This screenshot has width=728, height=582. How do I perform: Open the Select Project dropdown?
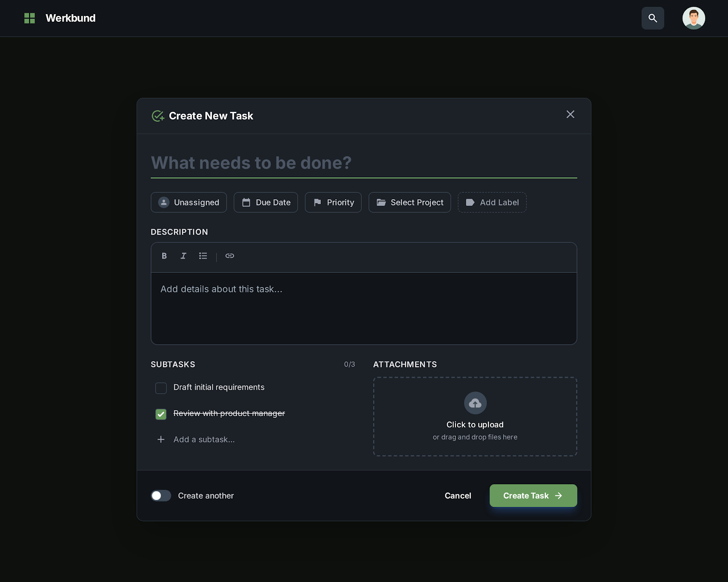pos(409,202)
